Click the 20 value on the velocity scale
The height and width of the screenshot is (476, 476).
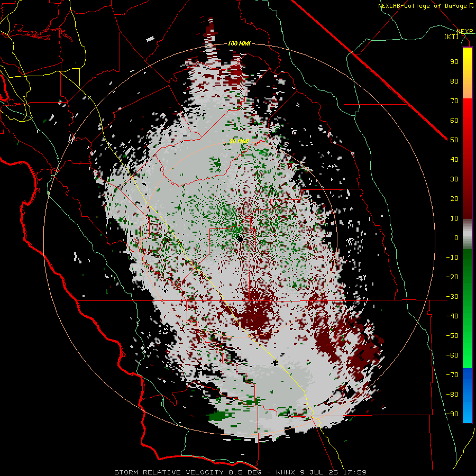point(454,199)
